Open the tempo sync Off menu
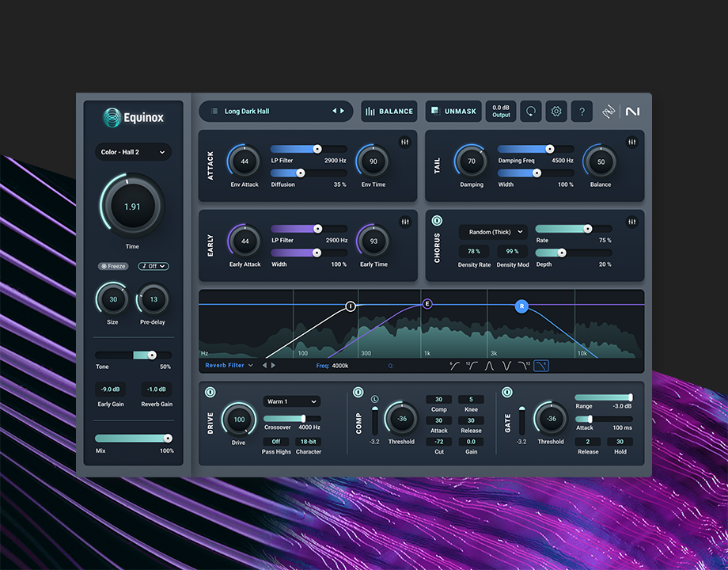728x570 pixels. 154,266
